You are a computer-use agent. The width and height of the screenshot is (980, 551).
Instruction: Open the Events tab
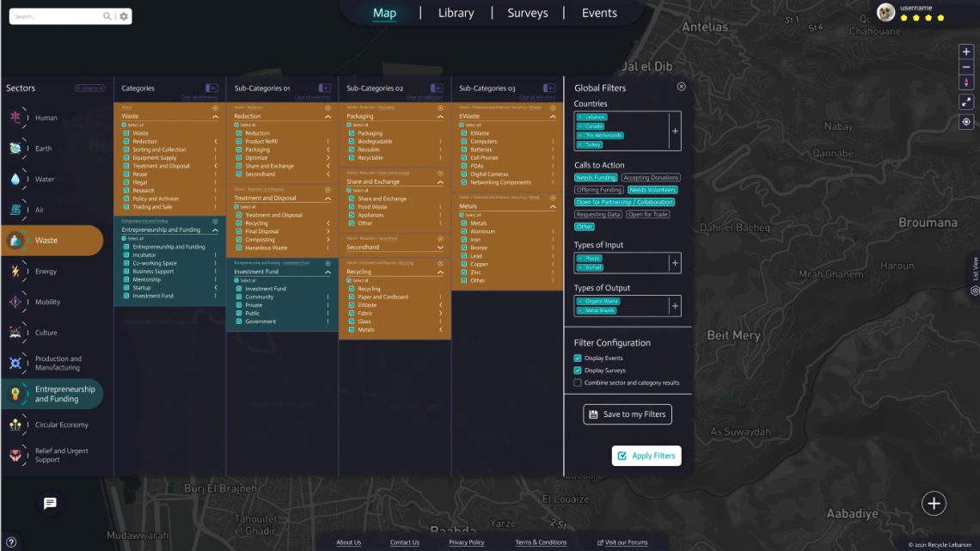pos(599,13)
